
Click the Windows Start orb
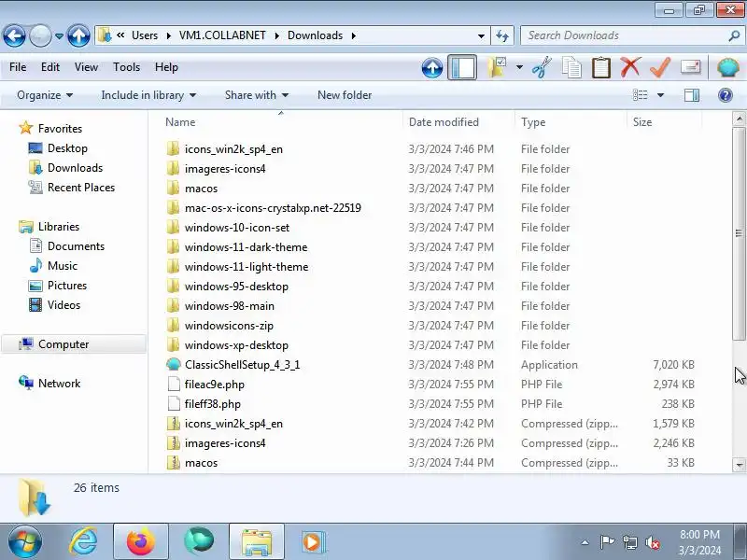25,542
